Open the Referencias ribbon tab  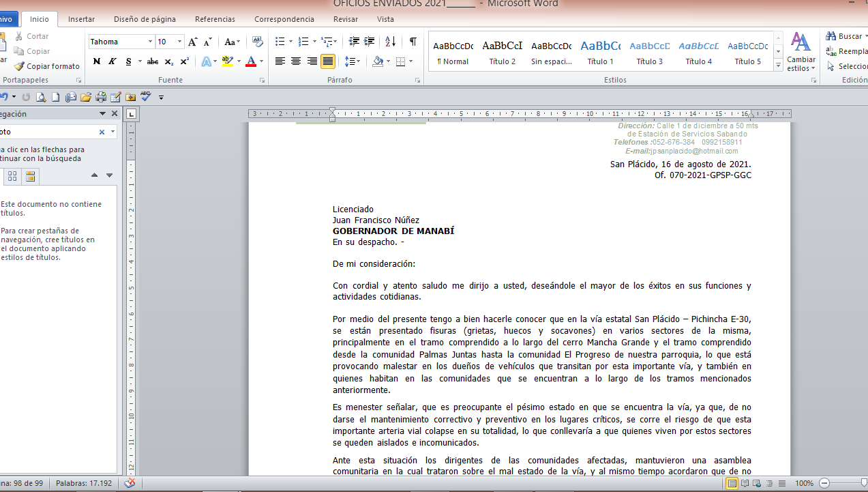[215, 19]
